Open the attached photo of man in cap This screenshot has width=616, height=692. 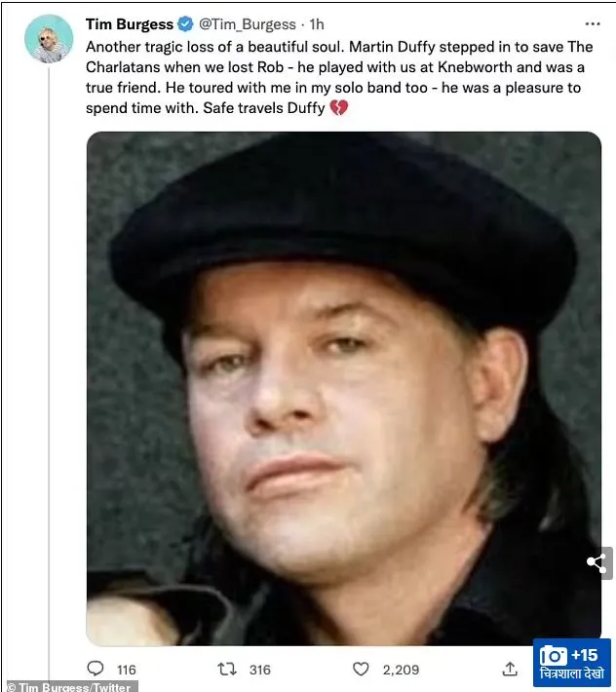pos(343,389)
